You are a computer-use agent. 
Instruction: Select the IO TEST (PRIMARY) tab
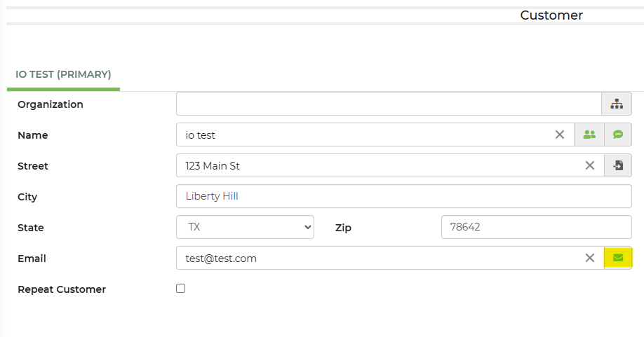point(63,74)
